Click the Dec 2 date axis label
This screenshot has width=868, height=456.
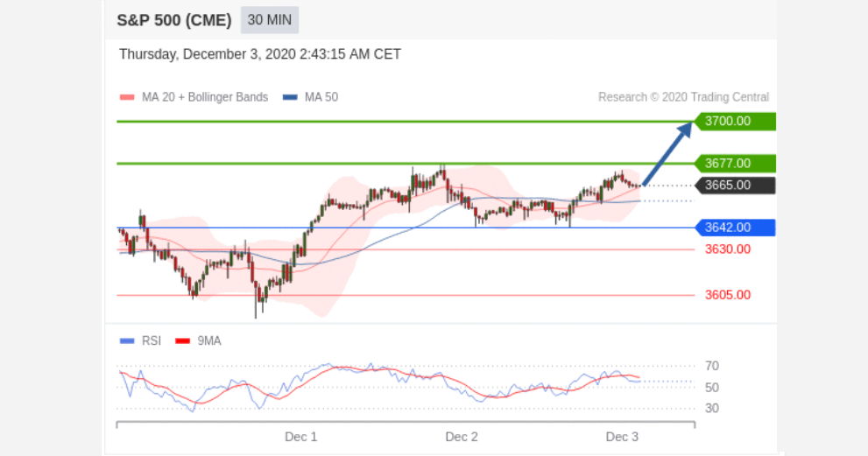[461, 438]
